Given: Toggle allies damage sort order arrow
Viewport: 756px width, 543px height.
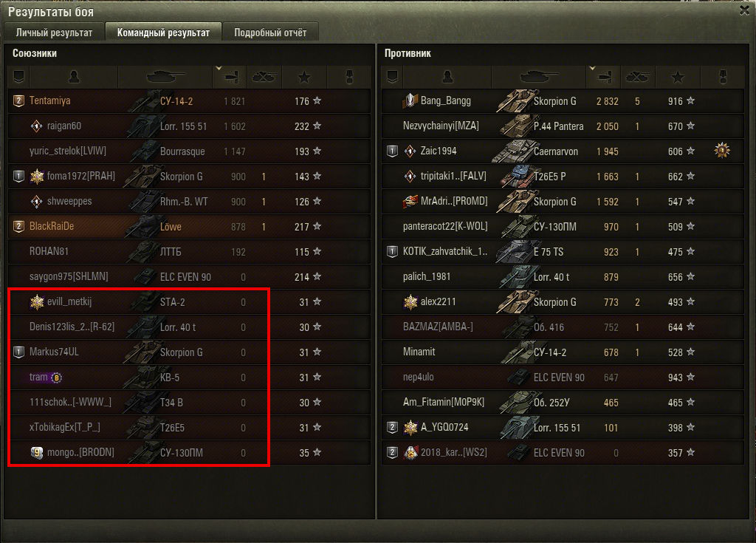Looking at the screenshot, I should [219, 69].
